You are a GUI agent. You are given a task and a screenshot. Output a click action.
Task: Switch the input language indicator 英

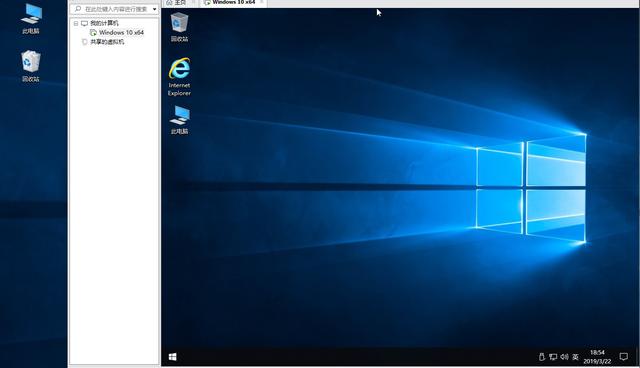pyautogui.click(x=575, y=357)
